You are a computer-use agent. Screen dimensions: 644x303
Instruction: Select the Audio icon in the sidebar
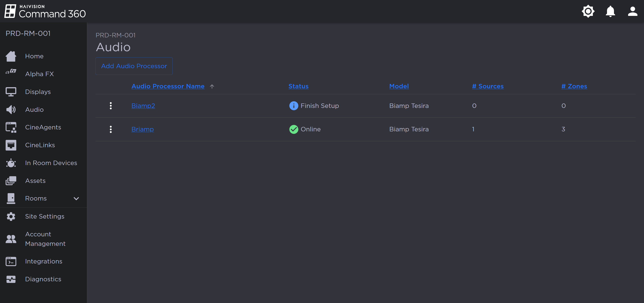pos(11,109)
